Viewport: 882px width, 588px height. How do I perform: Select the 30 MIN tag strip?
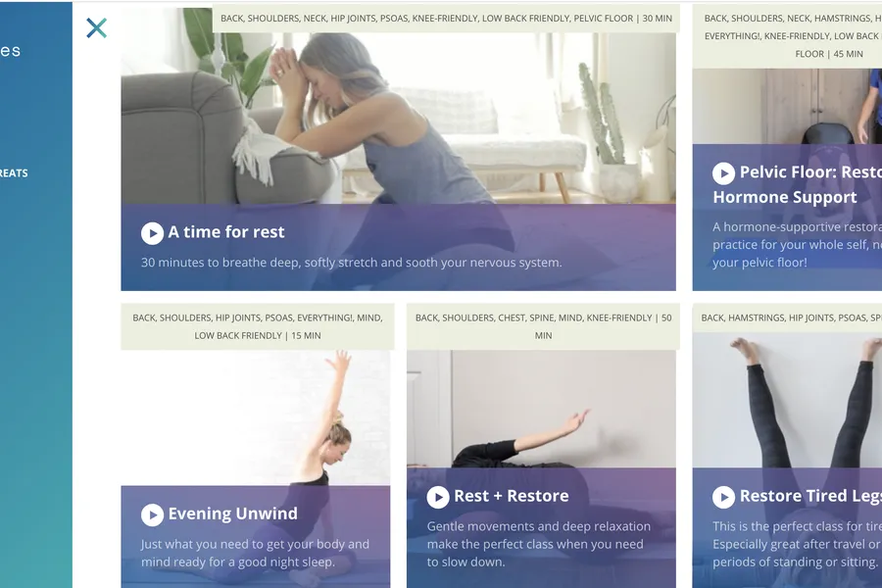[446, 18]
